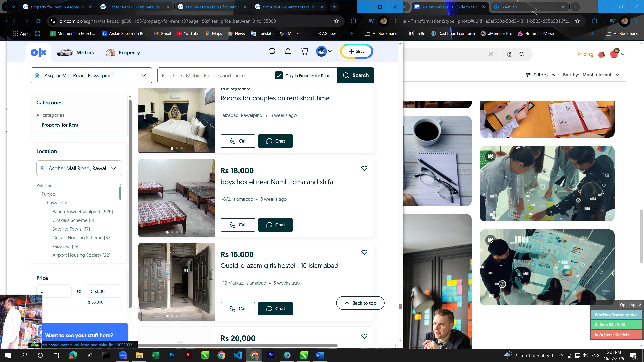The height and width of the screenshot is (362, 644).
Task: Click the SELL button
Action: click(357, 51)
